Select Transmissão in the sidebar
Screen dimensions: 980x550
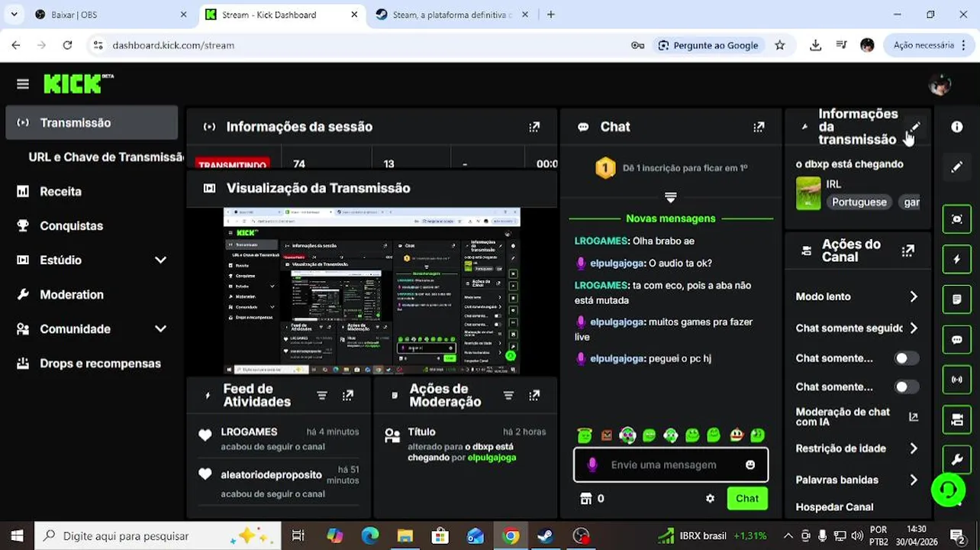tap(92, 123)
